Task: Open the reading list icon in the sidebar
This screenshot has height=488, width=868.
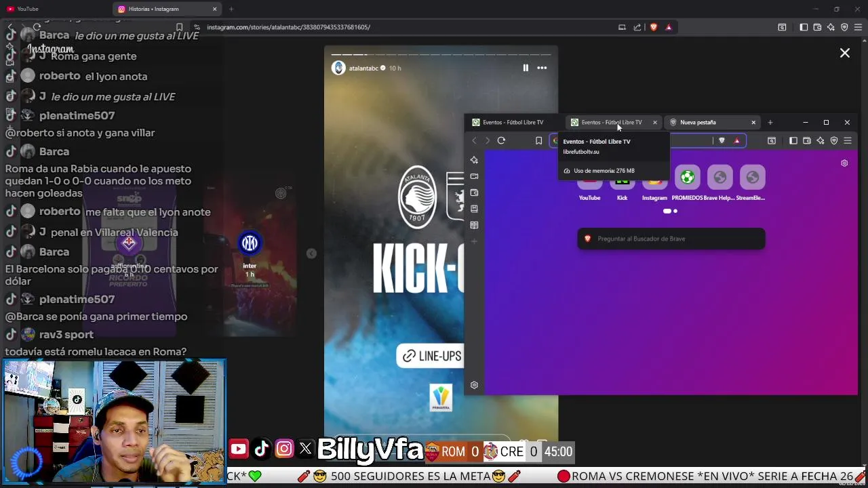Action: [x=474, y=225]
